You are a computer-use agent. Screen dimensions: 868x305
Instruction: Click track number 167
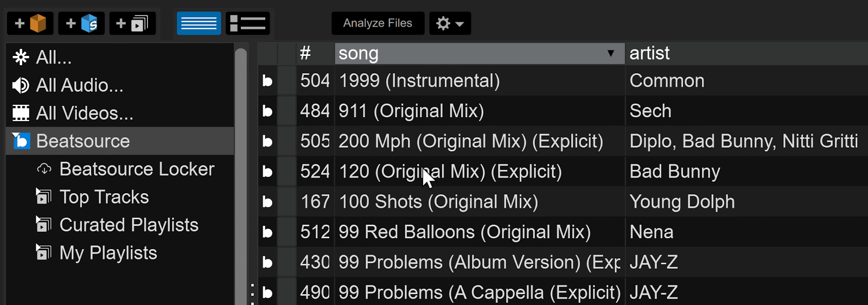coord(315,202)
